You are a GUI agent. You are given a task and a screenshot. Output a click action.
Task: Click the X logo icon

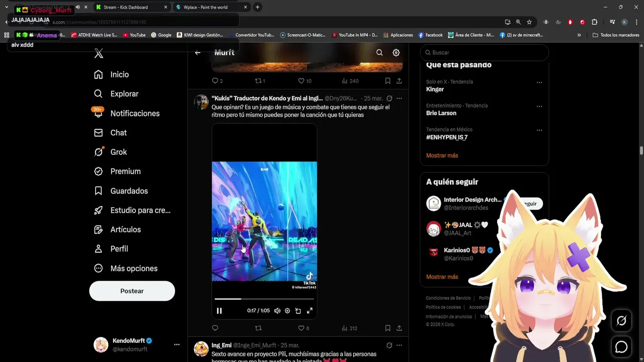point(99,53)
